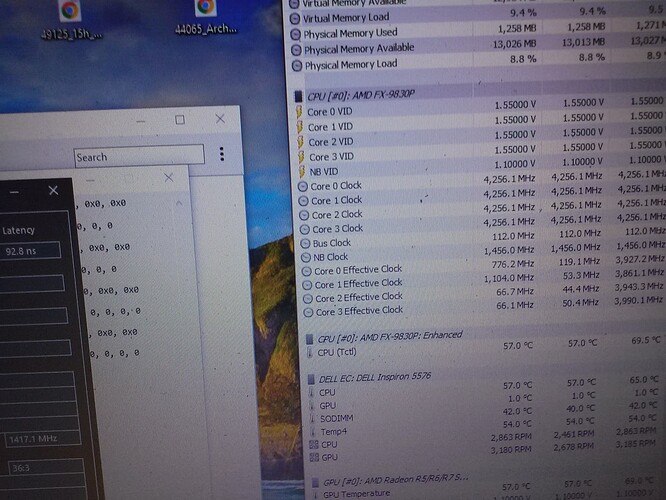Click the Core 2 VID voltage icon

pos(301,141)
